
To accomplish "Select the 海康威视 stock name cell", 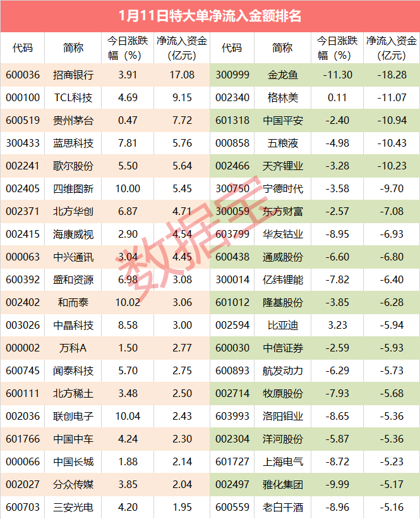I will point(73,235).
